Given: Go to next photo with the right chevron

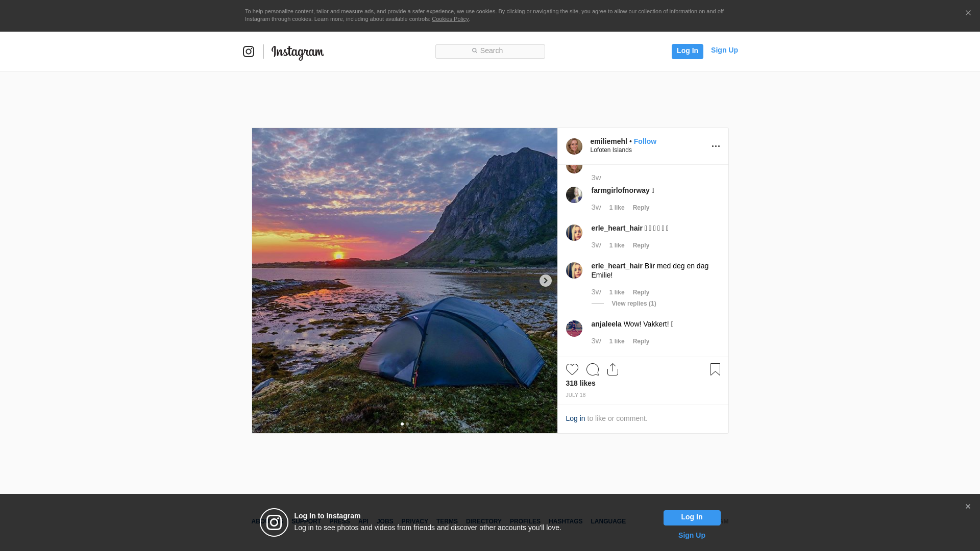Looking at the screenshot, I should point(546,281).
